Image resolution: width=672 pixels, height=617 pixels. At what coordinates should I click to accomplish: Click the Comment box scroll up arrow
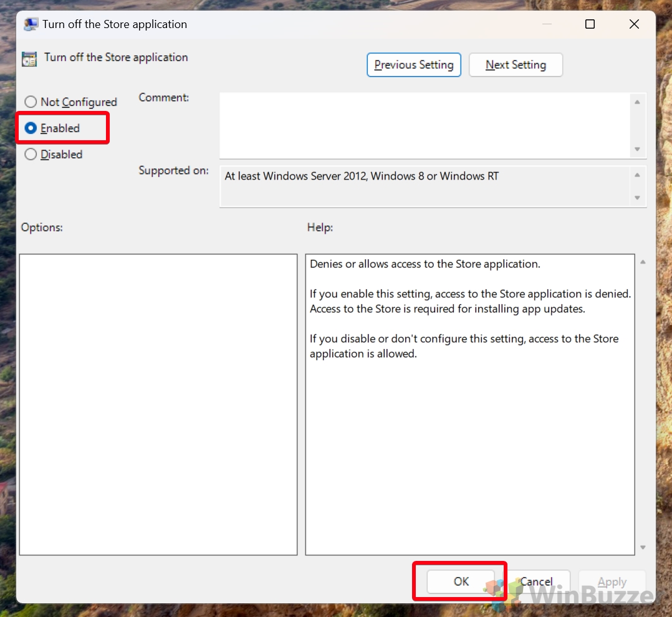pos(637,102)
